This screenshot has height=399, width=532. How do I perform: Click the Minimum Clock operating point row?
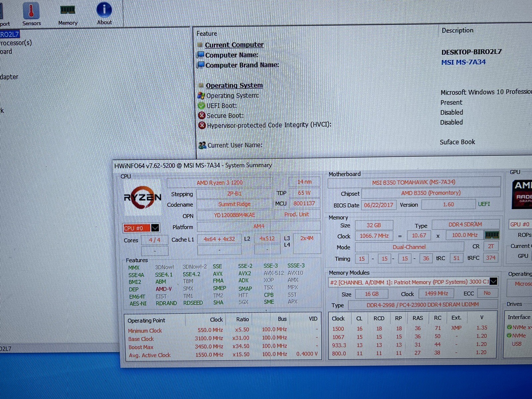222,330
